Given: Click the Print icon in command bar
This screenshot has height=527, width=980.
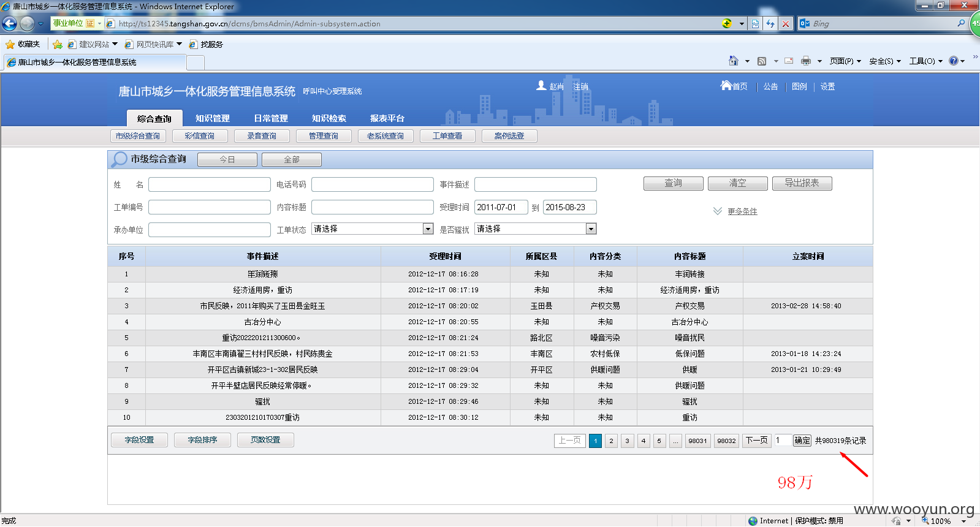Looking at the screenshot, I should (806, 61).
